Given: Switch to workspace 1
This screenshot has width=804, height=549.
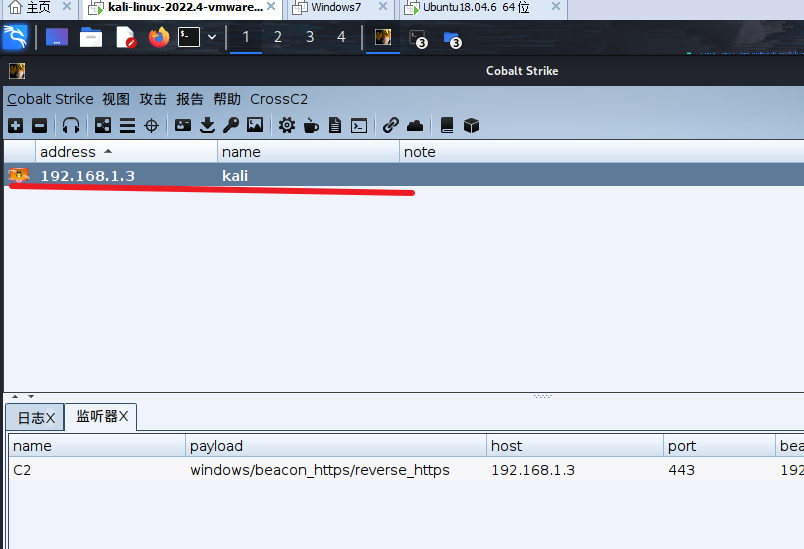Looking at the screenshot, I should click(x=246, y=37).
